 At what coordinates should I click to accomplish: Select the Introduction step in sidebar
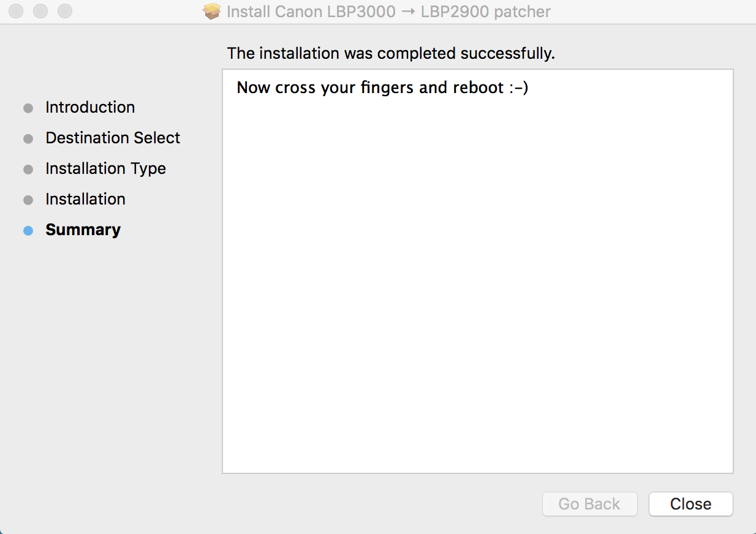(x=90, y=107)
